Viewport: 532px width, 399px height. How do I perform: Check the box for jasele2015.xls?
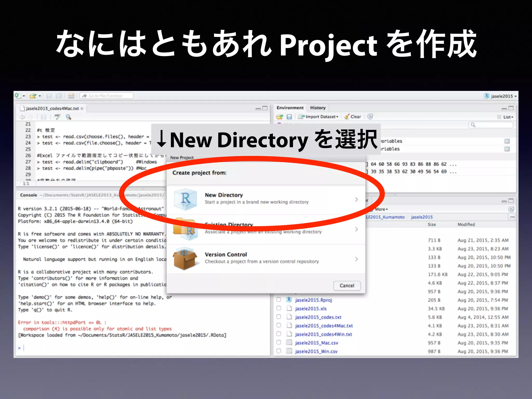(x=279, y=308)
